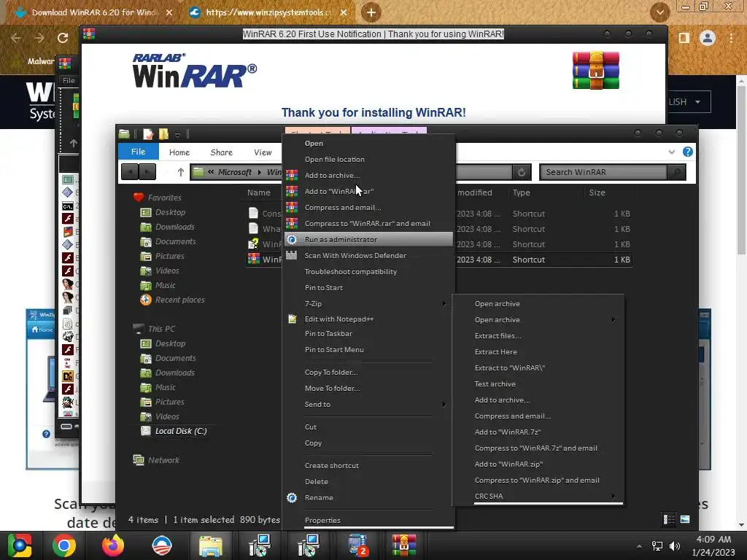Screen dimensions: 747x560
Task: Launch Firefox from the taskbar
Action: (x=113, y=545)
